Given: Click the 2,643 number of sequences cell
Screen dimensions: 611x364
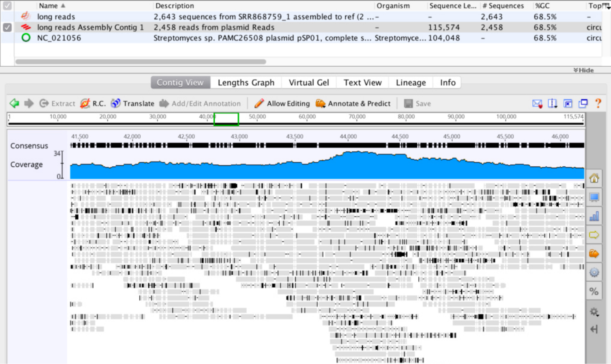Looking at the screenshot, I should (x=492, y=17).
